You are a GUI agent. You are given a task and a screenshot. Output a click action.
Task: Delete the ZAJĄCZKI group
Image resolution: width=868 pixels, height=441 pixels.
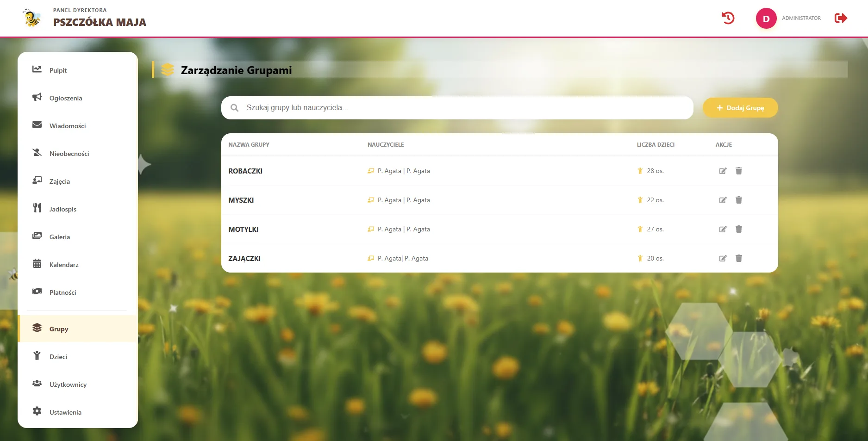[x=739, y=258]
